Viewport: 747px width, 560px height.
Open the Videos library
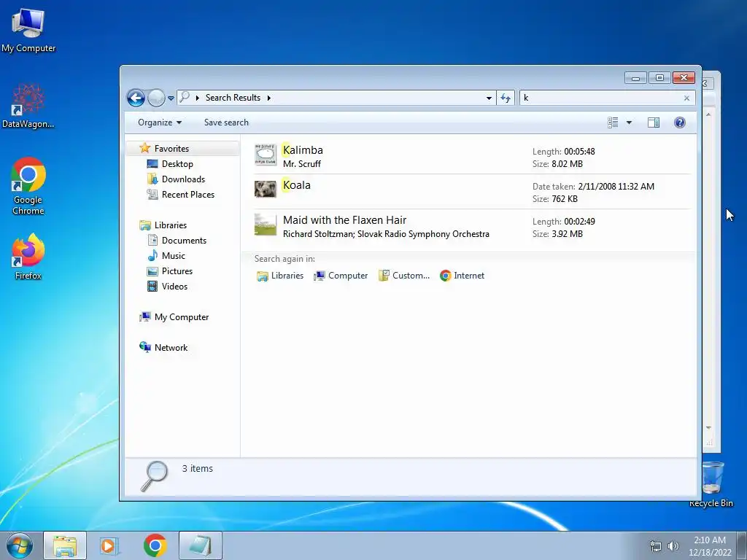click(174, 286)
